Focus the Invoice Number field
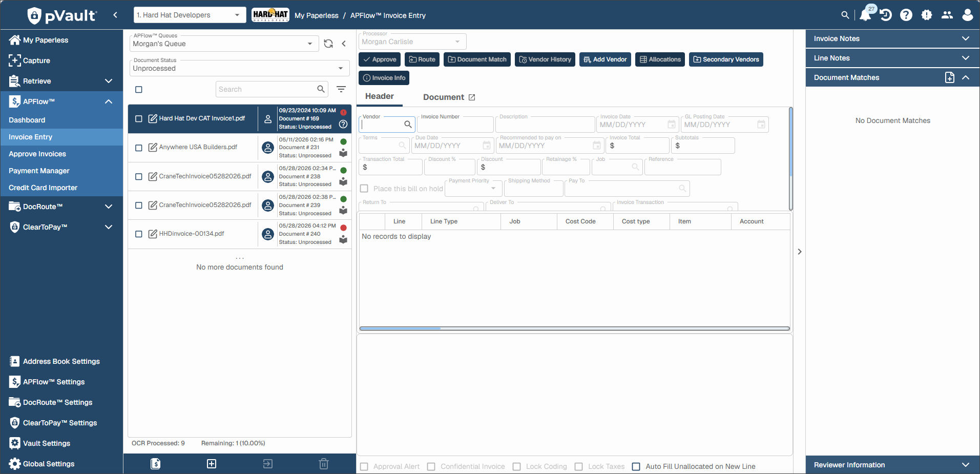Viewport: 980px width, 474px height. point(455,125)
